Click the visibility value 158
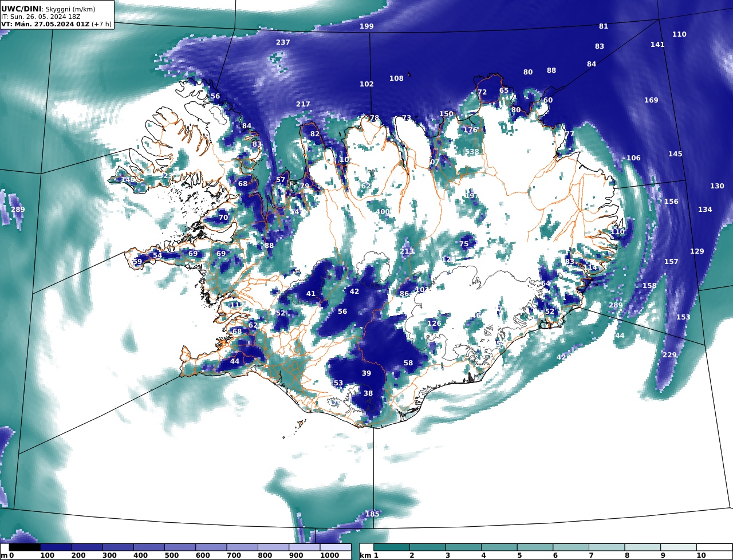This screenshot has height=560, width=733. tap(649, 286)
